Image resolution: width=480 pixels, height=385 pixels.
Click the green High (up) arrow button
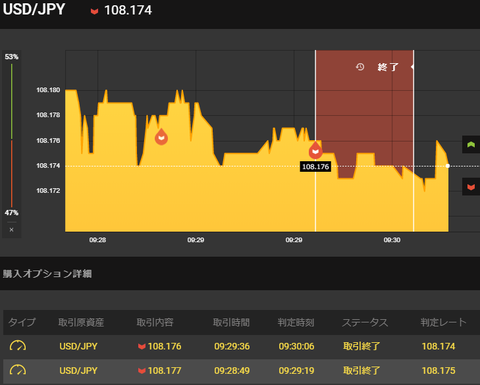coord(471,144)
